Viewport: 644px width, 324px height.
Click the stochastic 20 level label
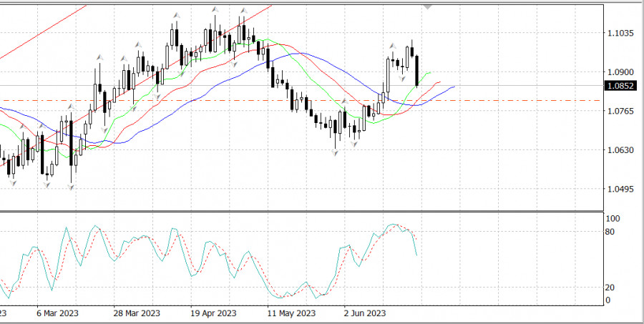[609, 288]
